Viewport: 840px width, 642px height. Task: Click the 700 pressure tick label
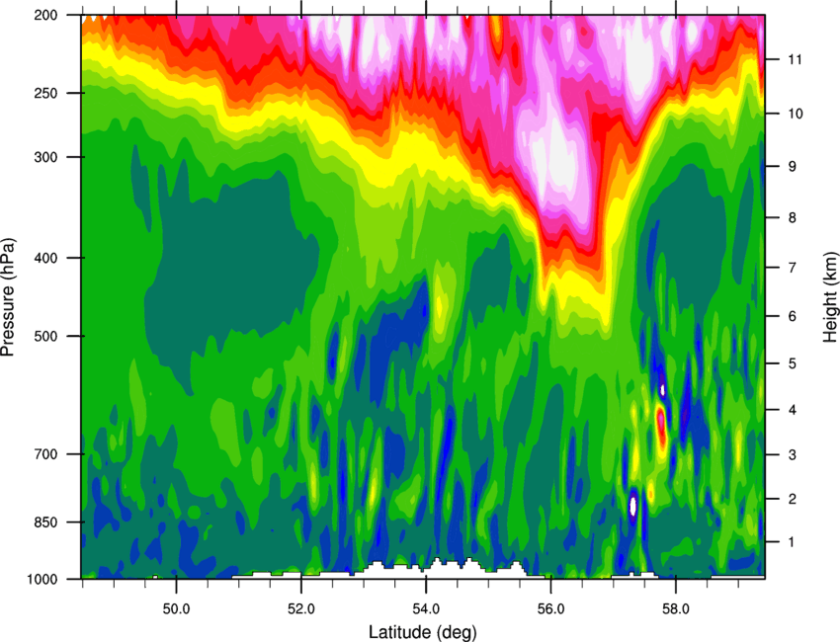pyautogui.click(x=46, y=454)
